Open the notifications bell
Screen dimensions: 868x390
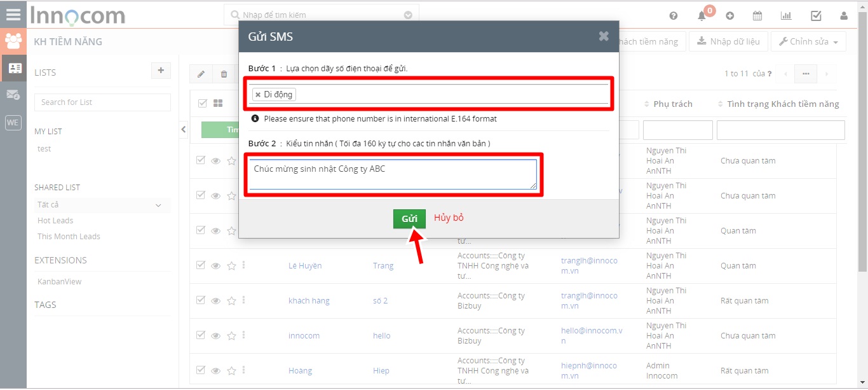point(702,16)
